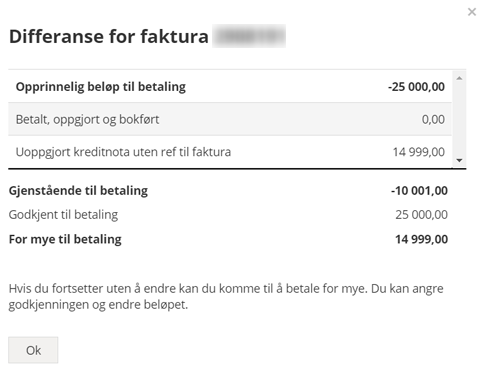
Task: Click the For mye til betaling label
Action: pyautogui.click(x=65, y=239)
